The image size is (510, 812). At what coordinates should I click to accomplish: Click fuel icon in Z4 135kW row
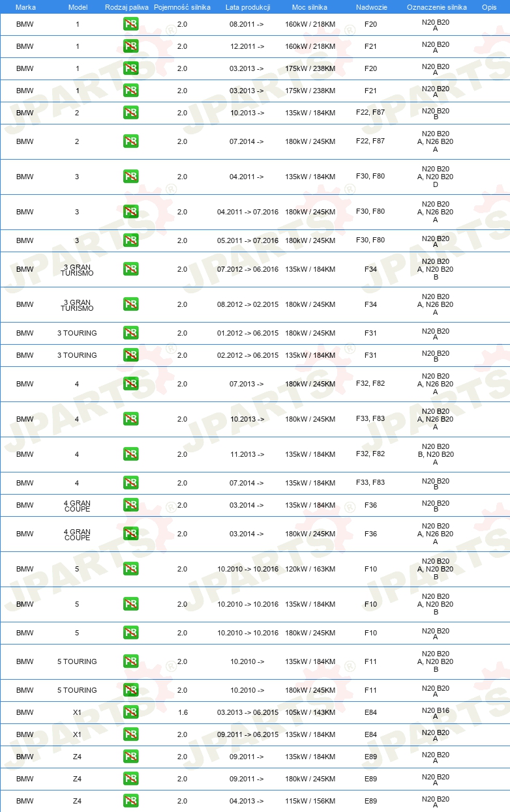[x=130, y=757]
